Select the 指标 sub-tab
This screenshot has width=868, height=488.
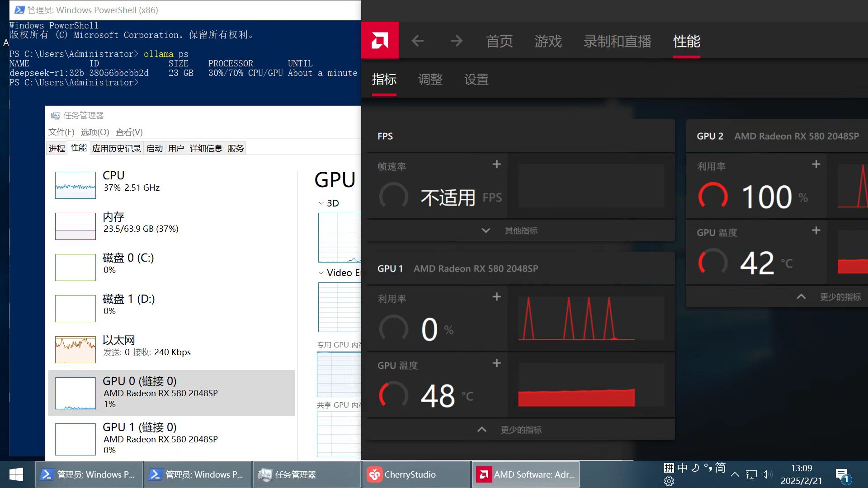[384, 80]
